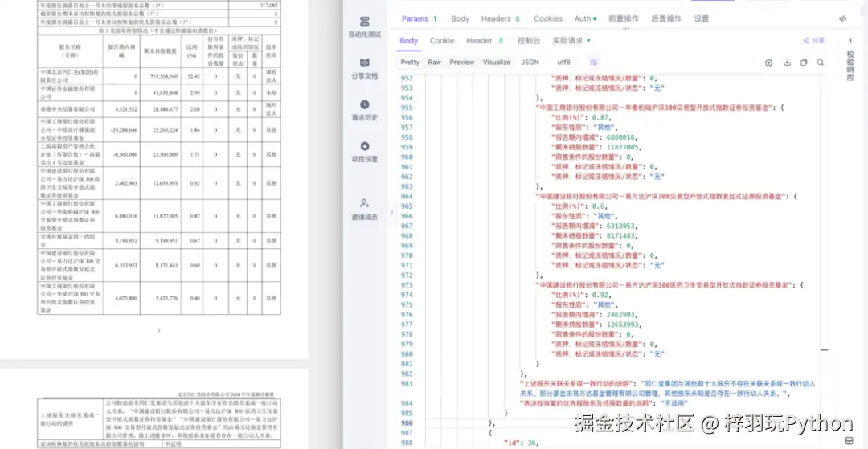Toggle the layout icon at bottom right

[849, 440]
